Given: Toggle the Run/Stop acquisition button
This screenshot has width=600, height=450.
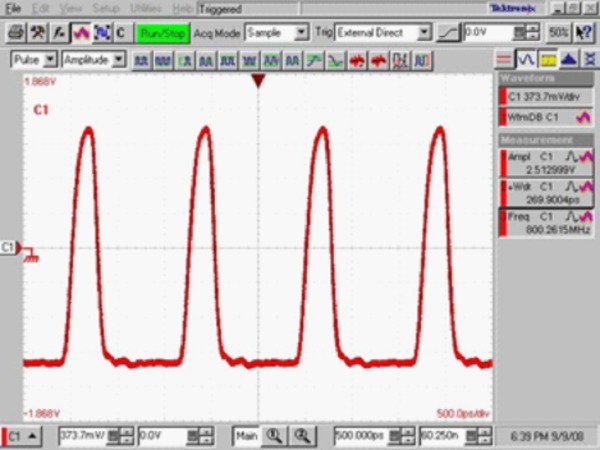Looking at the screenshot, I should pos(162,32).
